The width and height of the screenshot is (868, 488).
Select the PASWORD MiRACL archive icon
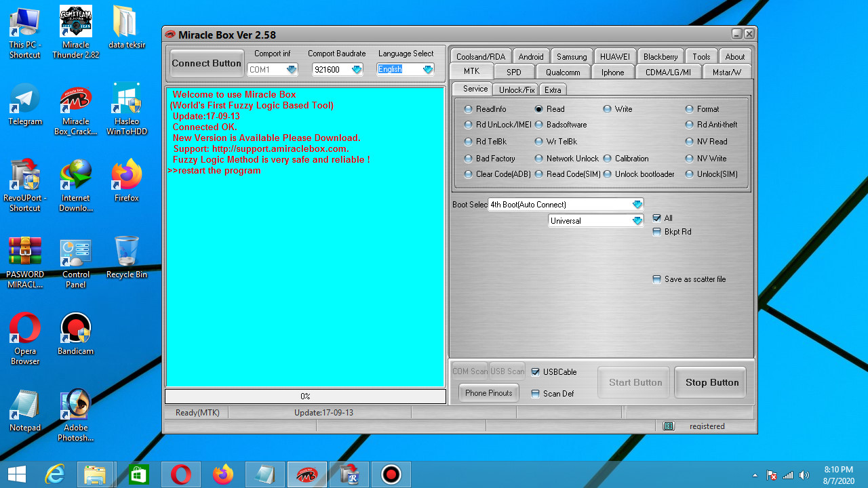(25, 262)
